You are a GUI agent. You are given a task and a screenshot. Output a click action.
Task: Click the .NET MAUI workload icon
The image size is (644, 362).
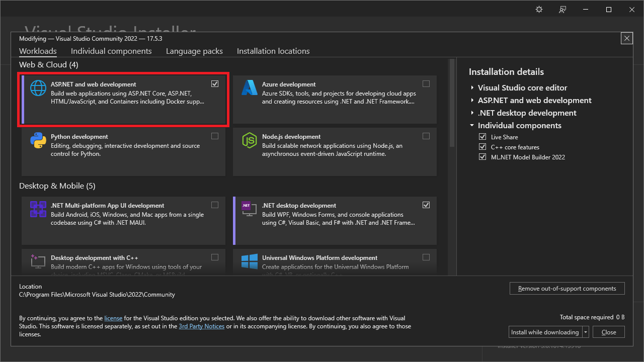tap(38, 209)
